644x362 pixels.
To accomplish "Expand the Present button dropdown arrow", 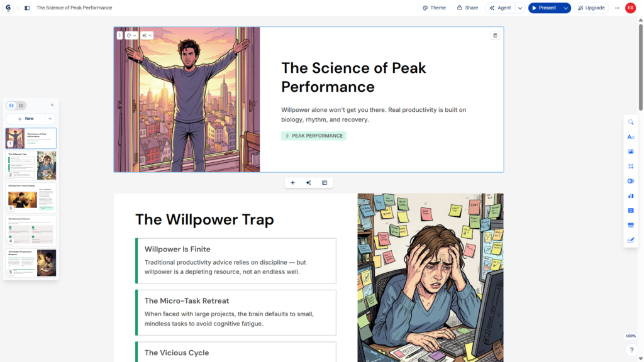I will pos(565,8).
